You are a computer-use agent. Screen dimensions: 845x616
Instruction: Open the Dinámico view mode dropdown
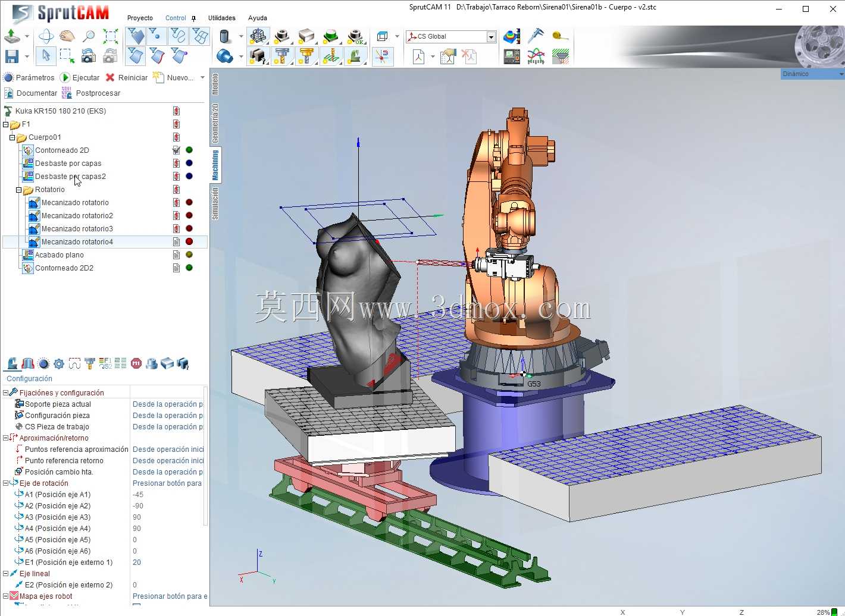point(812,74)
